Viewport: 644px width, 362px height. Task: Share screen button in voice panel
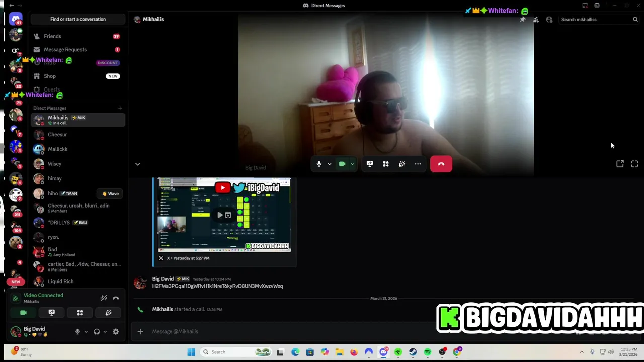[x=51, y=312]
